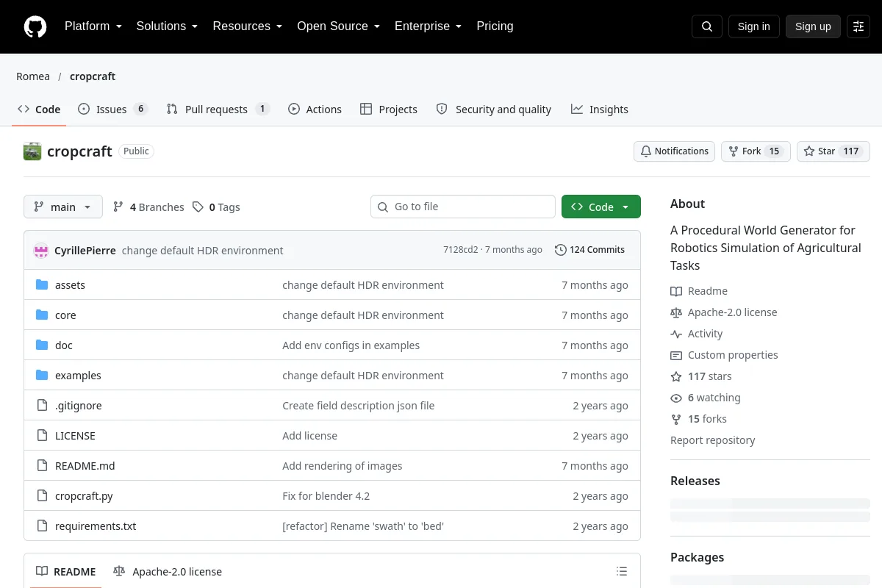This screenshot has height=588, width=882.
Task: Open the cropcraft.py file
Action: coord(84,496)
